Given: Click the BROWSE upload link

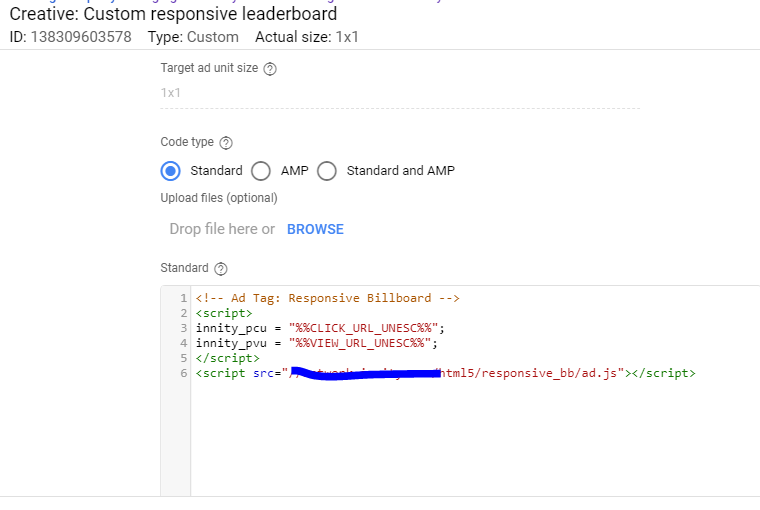Looking at the screenshot, I should tap(315, 229).
